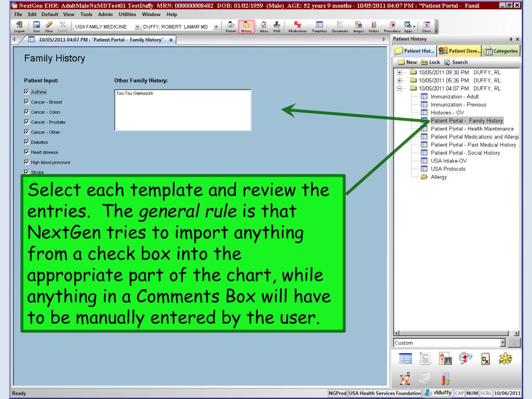The width and height of the screenshot is (532, 399).
Task: Uncheck the Diabetes checkbox
Action: click(26, 142)
